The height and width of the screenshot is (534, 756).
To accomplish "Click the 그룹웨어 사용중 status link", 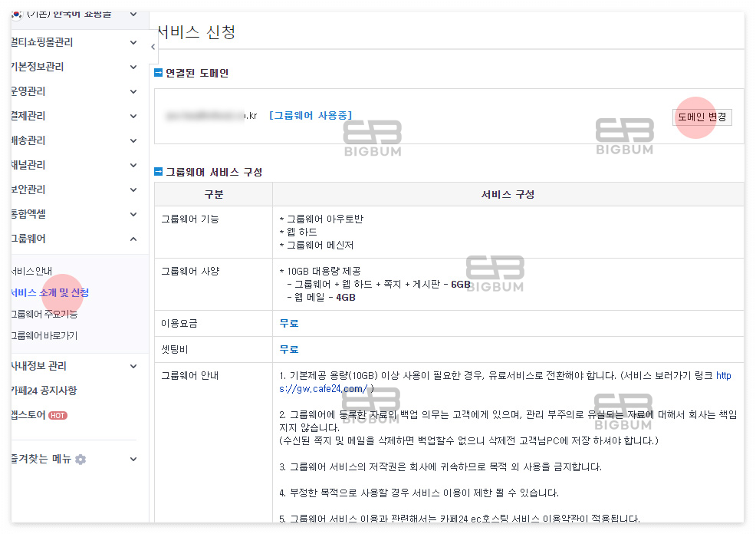I will tap(311, 116).
